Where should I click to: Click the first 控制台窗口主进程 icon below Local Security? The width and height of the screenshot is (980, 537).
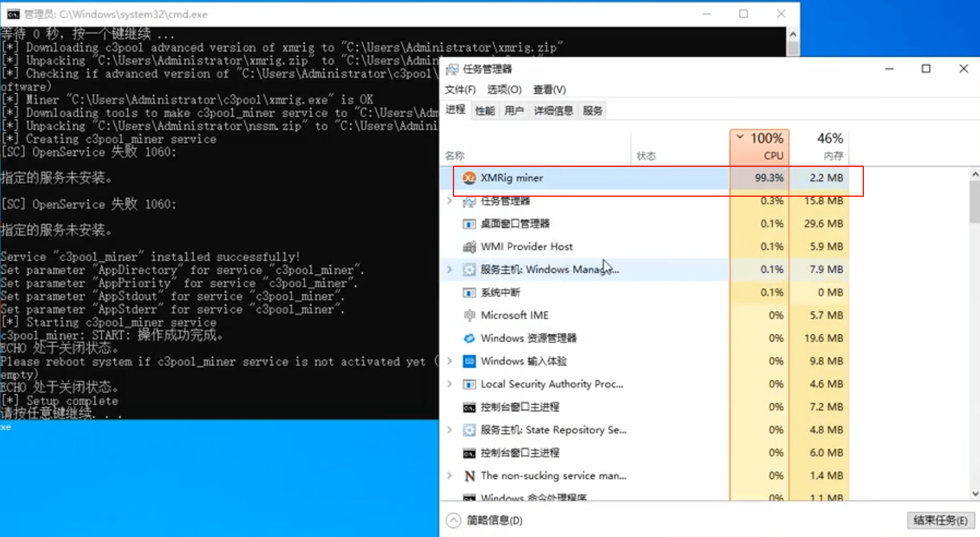[x=469, y=407]
